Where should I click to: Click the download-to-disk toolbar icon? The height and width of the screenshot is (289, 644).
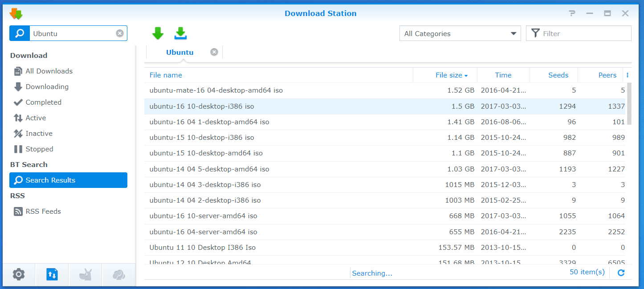[180, 33]
